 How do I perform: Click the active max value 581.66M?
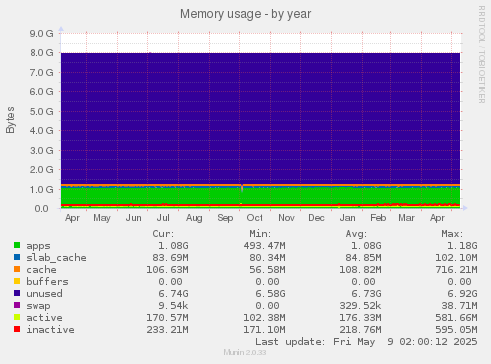pyautogui.click(x=456, y=318)
